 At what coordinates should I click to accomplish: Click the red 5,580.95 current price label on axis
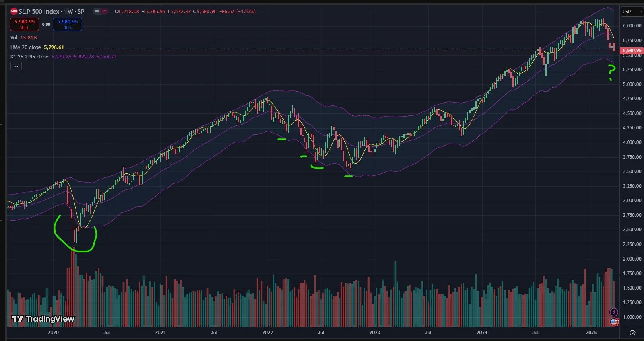point(632,51)
